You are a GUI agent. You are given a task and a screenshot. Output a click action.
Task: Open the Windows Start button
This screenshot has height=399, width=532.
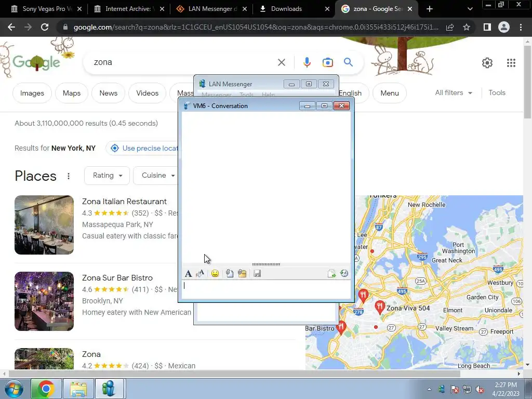click(x=14, y=389)
